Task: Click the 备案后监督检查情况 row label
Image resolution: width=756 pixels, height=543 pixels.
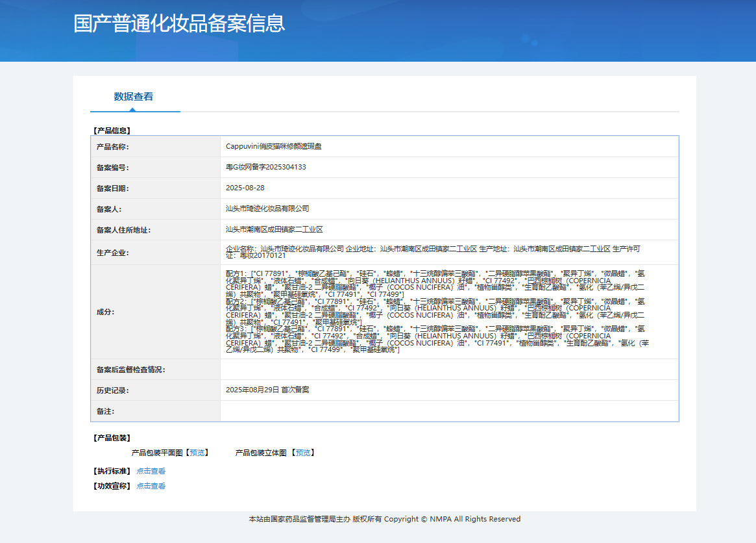Action: [x=130, y=370]
